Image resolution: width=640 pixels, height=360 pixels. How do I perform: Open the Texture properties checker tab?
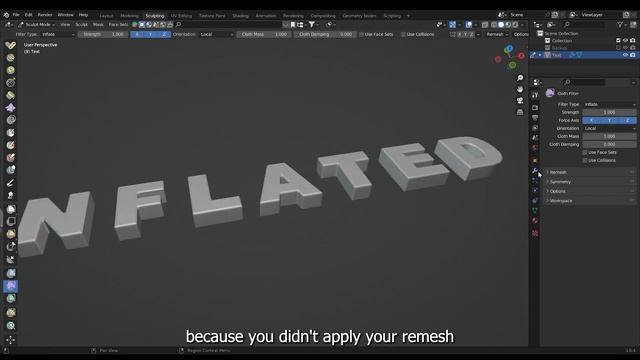(x=535, y=233)
